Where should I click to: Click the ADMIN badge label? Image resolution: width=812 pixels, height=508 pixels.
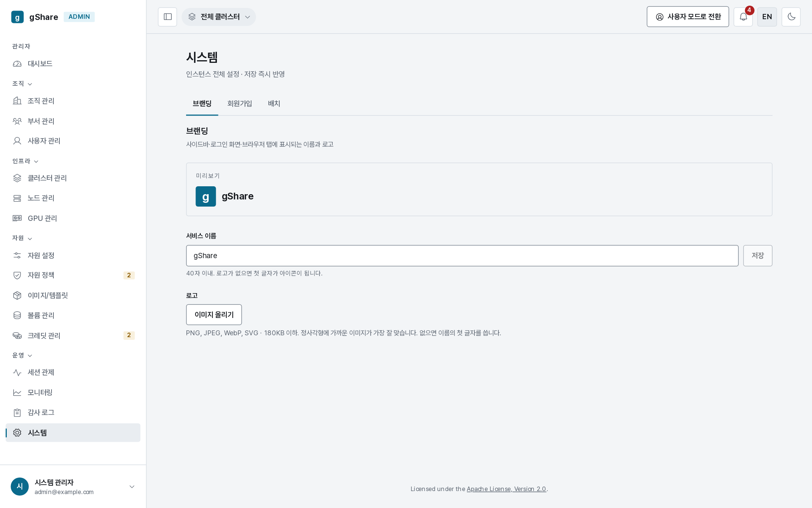pos(79,17)
